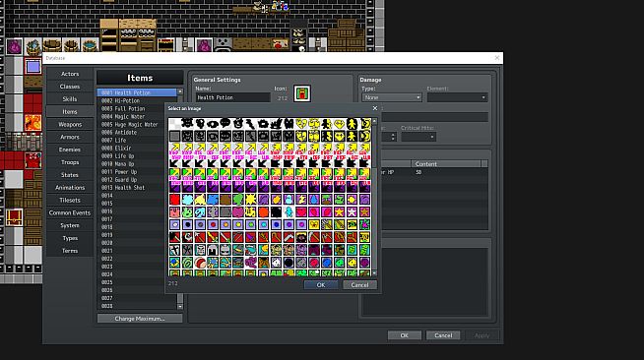The height and width of the screenshot is (360, 644).
Task: Choose the brown earth blob element icon
Action: tap(225, 200)
